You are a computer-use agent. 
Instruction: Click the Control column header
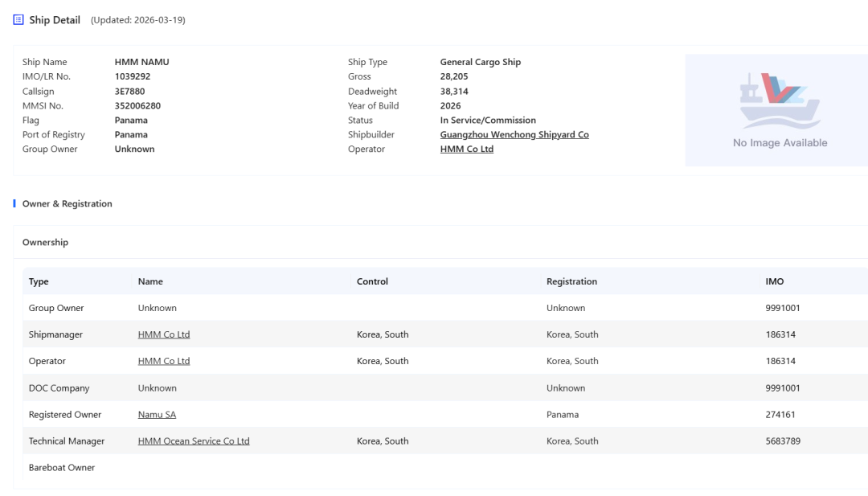point(373,281)
